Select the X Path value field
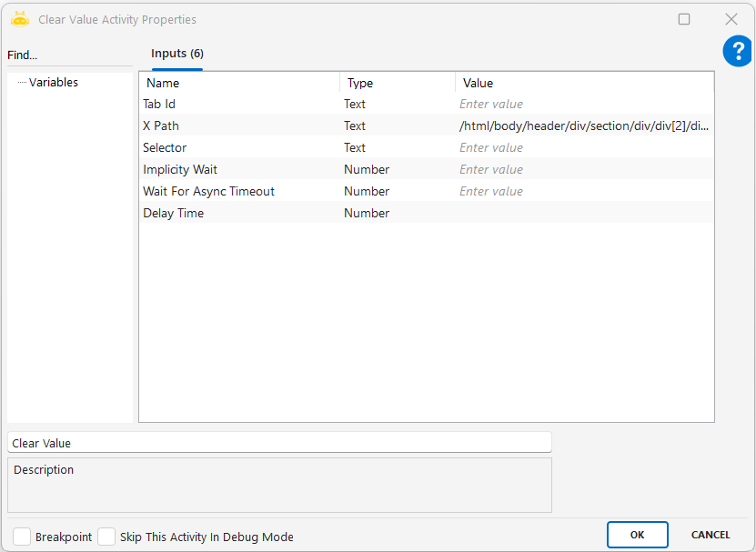This screenshot has height=552, width=756. pos(583,126)
